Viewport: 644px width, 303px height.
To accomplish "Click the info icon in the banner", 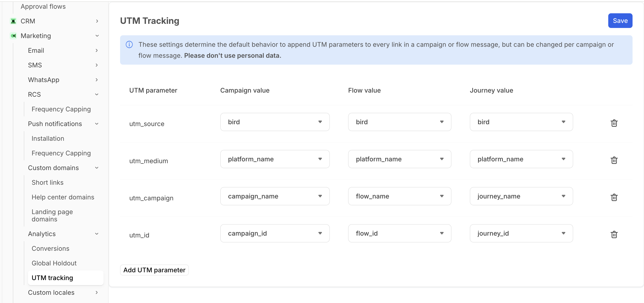I will pyautogui.click(x=129, y=44).
